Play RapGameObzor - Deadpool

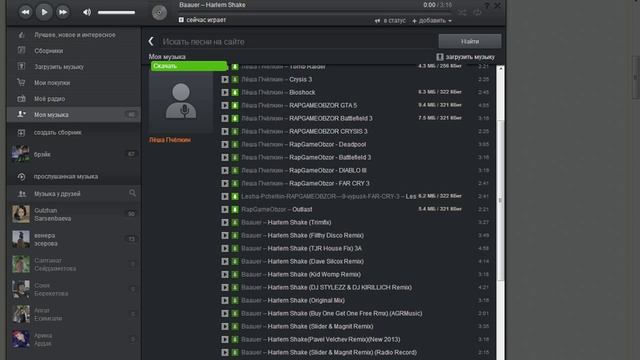click(x=225, y=144)
